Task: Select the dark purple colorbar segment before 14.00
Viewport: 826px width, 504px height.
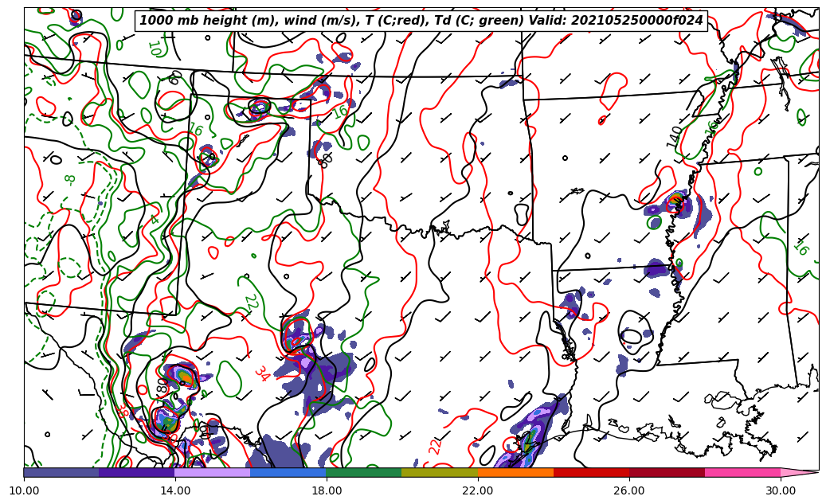Action: 136,472
